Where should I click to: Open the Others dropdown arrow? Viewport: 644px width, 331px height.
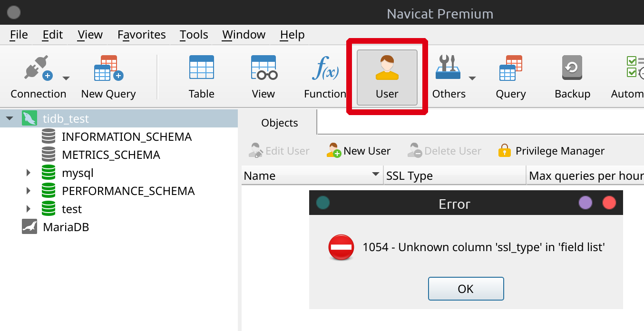472,78
